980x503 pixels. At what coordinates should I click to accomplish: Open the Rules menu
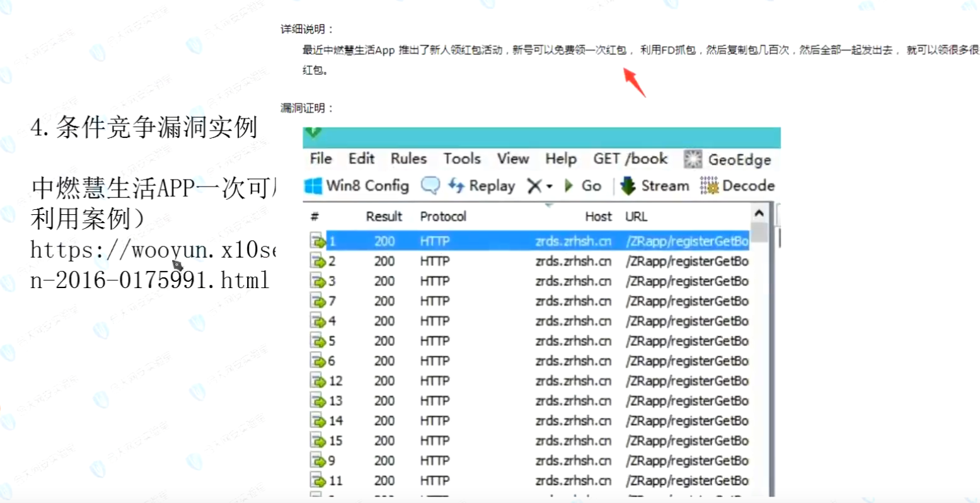pos(408,159)
